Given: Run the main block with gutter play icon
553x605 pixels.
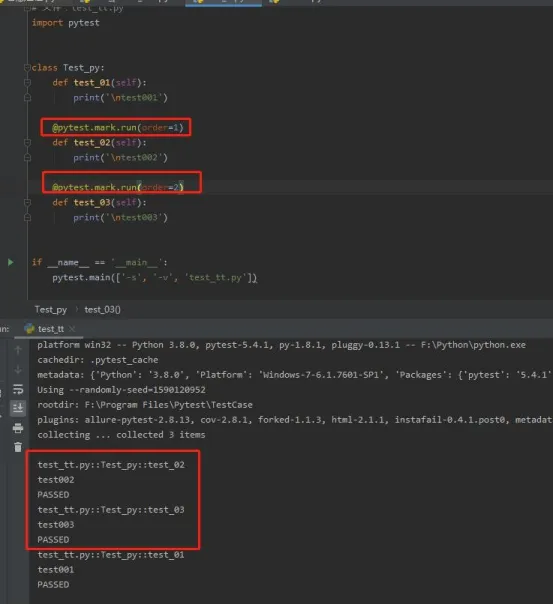Looking at the screenshot, I should pyautogui.click(x=10, y=263).
